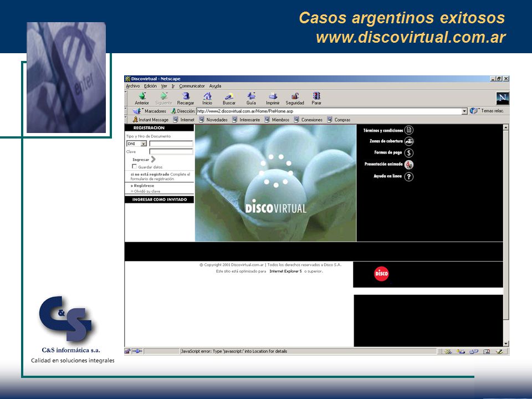The height and width of the screenshot is (399, 532).
Task: Click the Novedades personal toolbar link
Action: [x=213, y=120]
